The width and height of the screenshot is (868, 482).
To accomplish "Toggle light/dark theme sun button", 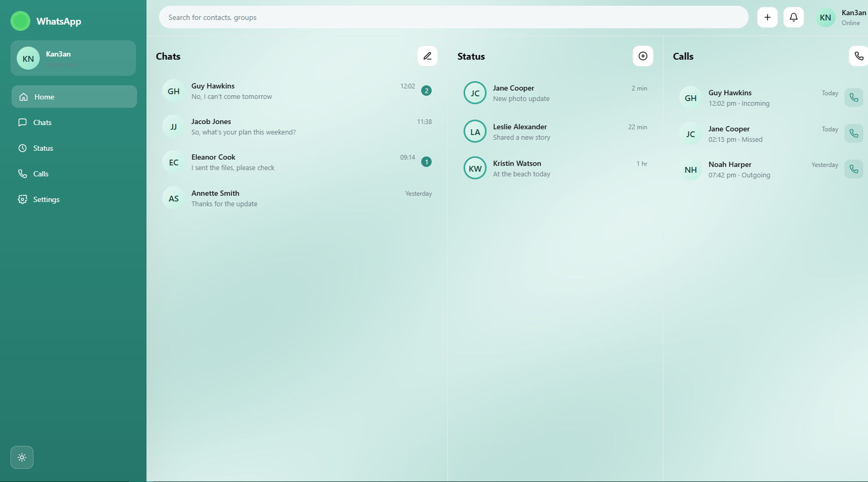I will click(22, 457).
